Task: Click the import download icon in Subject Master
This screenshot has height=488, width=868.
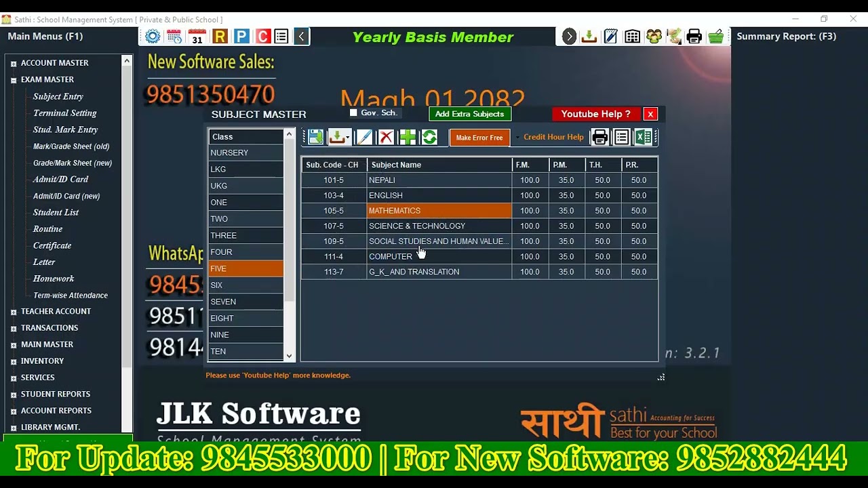Action: click(336, 138)
